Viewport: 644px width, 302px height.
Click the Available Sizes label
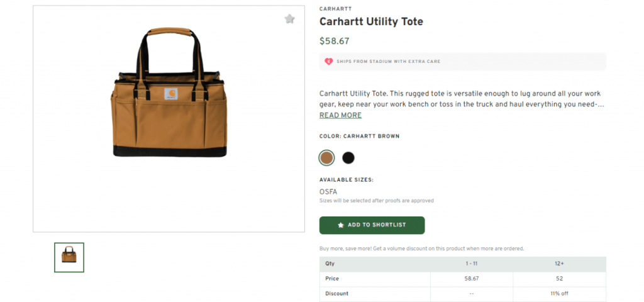[347, 180]
